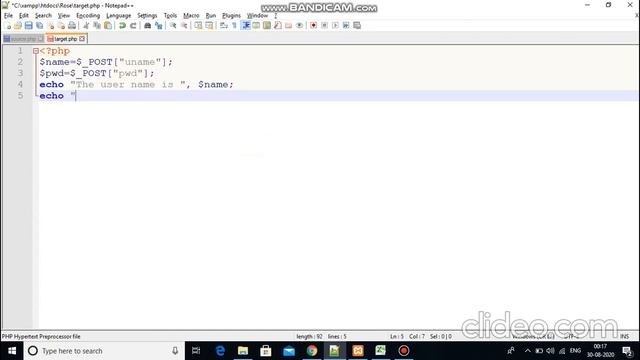Image resolution: width=640 pixels, height=360 pixels.
Task: Open the Run menu
Action: [x=211, y=16]
